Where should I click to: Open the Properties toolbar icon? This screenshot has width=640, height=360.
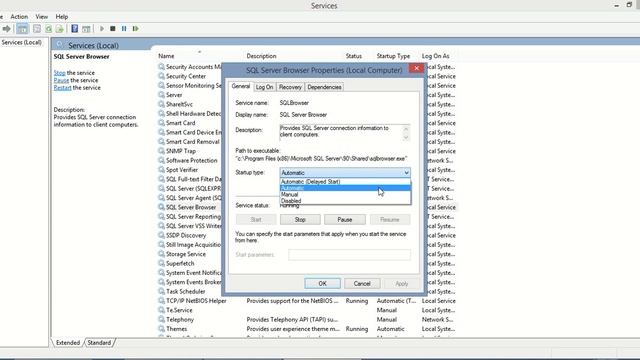(37, 29)
